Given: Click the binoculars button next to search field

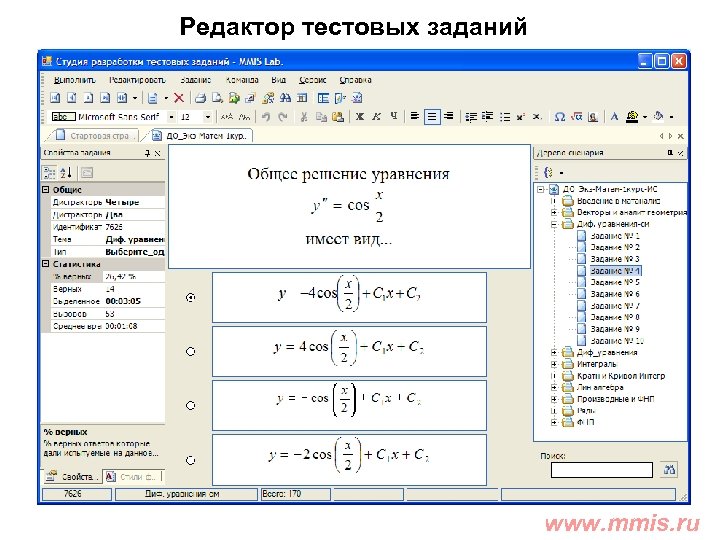Looking at the screenshot, I should [669, 469].
